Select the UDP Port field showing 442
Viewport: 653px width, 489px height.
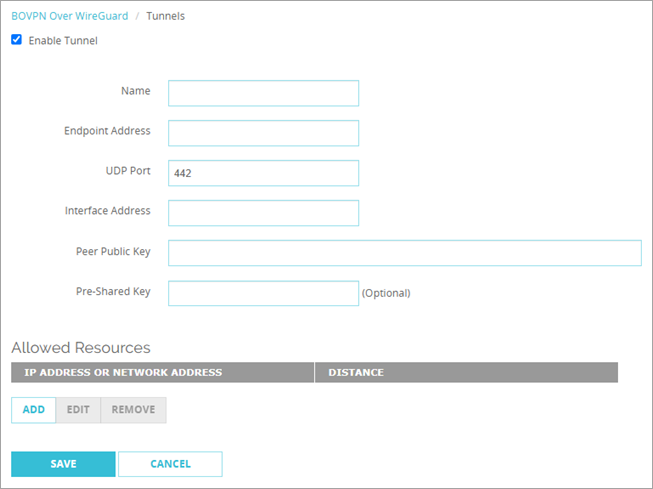click(x=263, y=173)
